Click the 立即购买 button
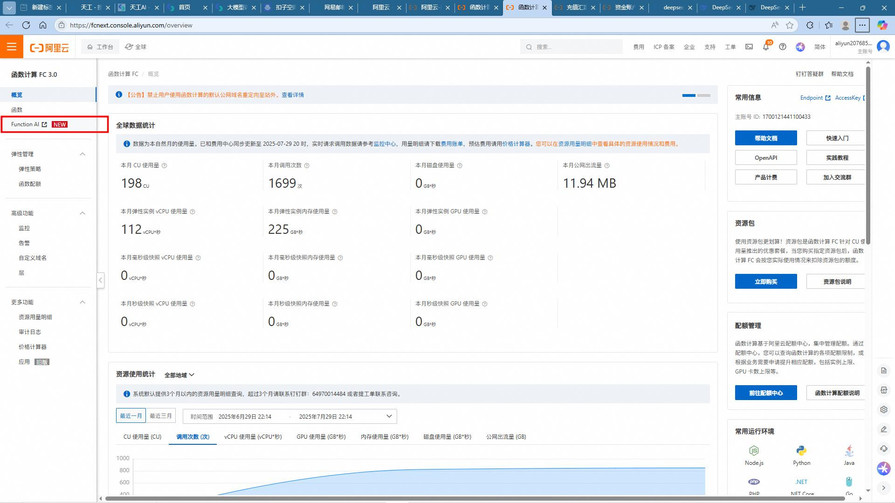This screenshot has width=895, height=503. 765,281
